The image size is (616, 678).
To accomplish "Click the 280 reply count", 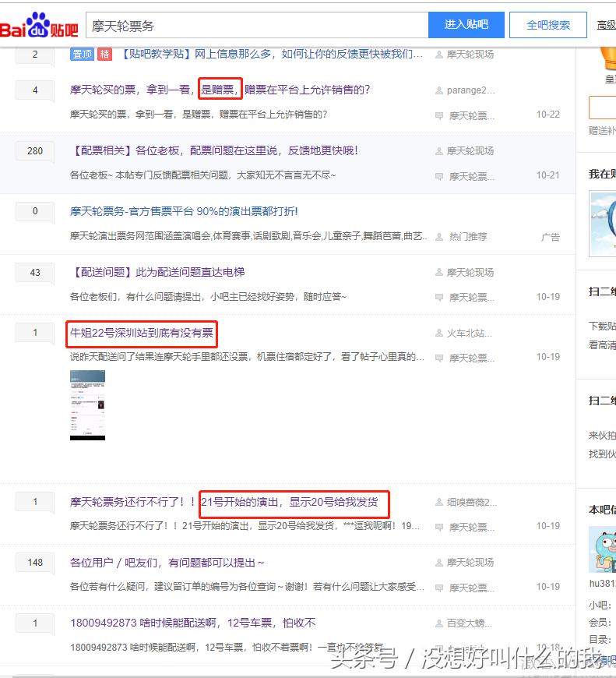I will (x=35, y=151).
